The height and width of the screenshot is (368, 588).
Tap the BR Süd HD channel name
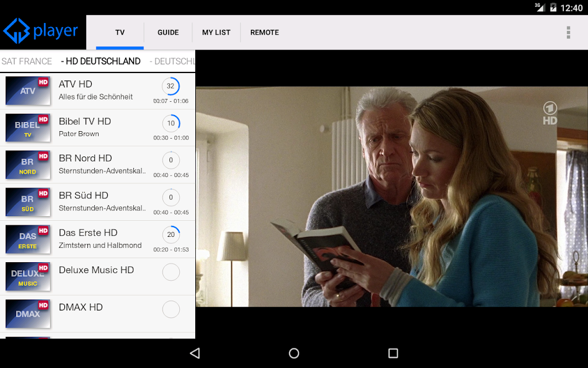click(x=83, y=195)
